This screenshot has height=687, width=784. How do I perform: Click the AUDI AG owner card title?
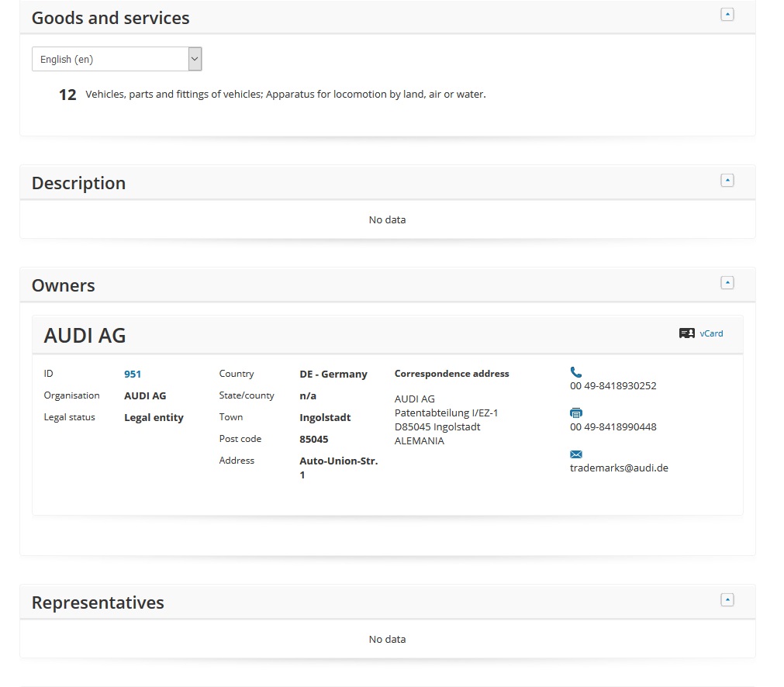point(85,335)
